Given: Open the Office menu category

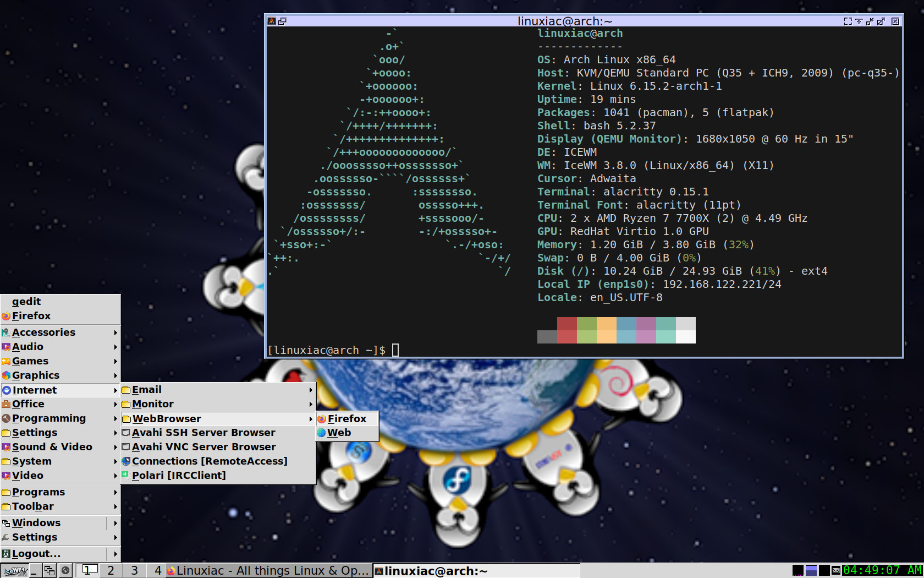Looking at the screenshot, I should click(x=61, y=404).
